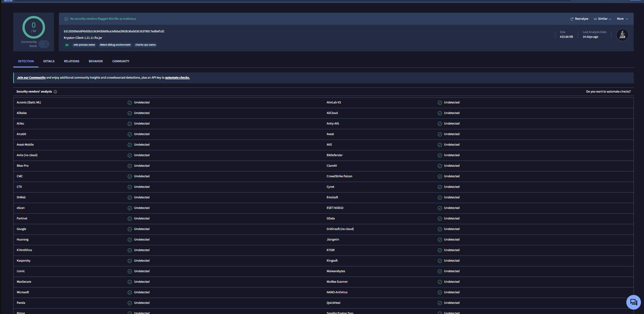Screen dimensions: 644x314
Task: Select the checks-cpu-name tag
Action: coord(145,45)
